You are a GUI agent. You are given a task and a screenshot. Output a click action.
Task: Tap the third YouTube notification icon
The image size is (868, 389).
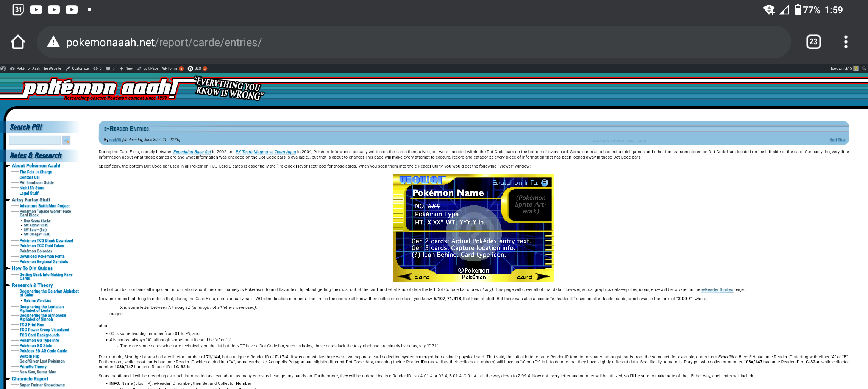[x=72, y=9]
